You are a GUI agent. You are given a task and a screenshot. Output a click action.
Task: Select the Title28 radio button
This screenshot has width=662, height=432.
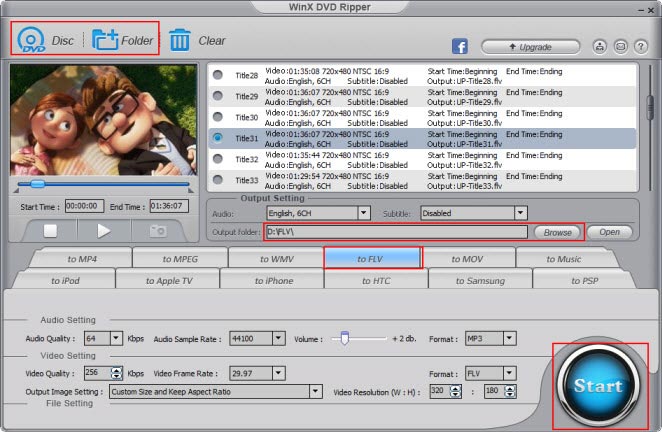point(217,75)
